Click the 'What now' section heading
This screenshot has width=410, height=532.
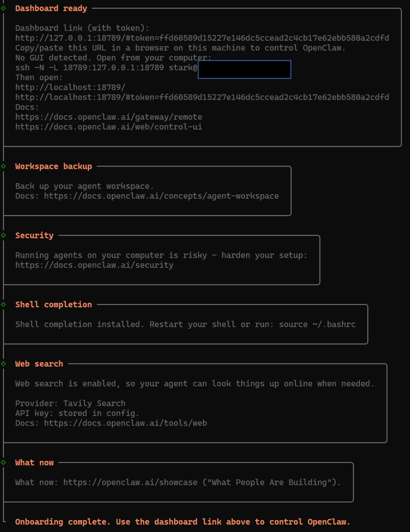[x=34, y=463]
